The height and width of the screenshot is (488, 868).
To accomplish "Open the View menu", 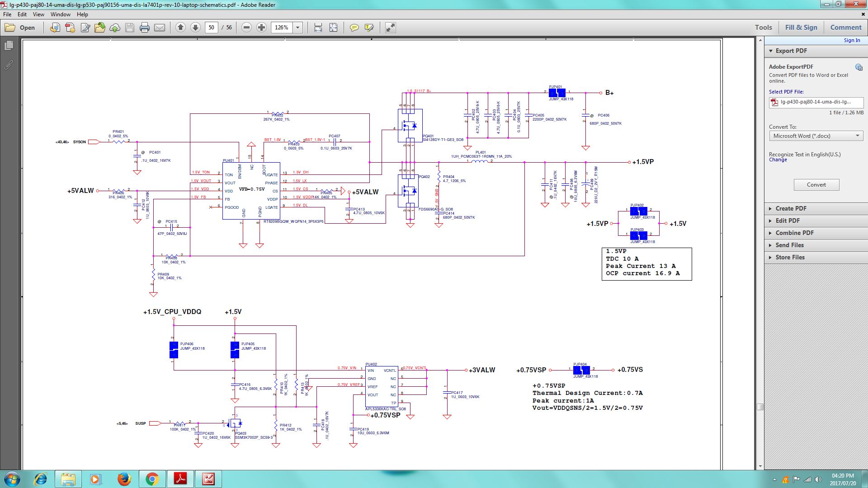I will click(38, 14).
